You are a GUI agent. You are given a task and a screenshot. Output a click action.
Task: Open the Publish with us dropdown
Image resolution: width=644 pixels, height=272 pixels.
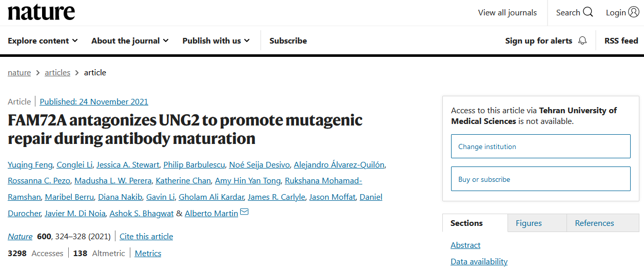click(x=216, y=40)
